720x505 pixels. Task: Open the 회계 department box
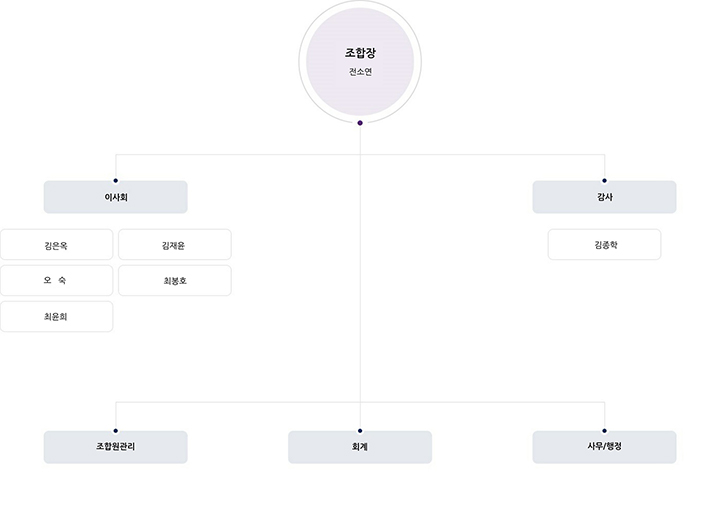point(360,447)
